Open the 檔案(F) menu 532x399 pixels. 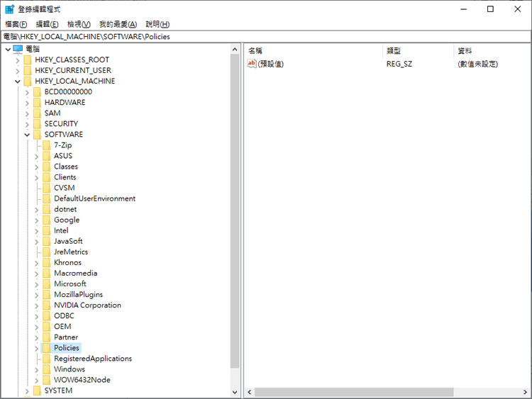pyautogui.click(x=16, y=24)
